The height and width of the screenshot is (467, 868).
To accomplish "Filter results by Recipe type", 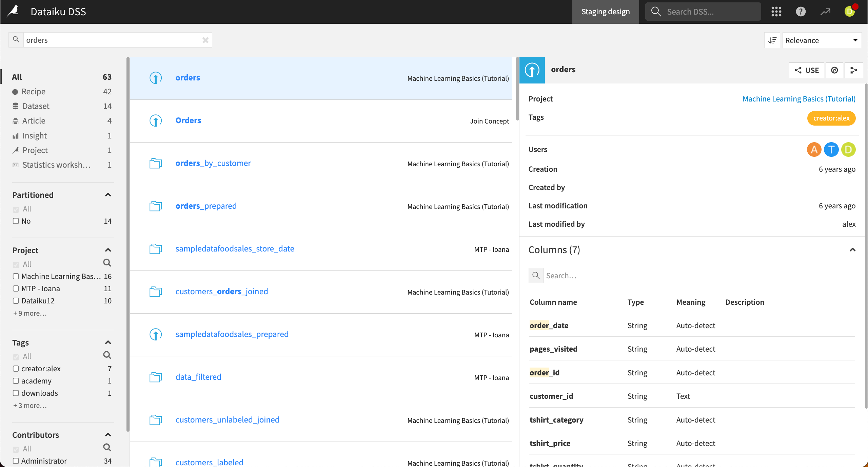I will pos(62,92).
